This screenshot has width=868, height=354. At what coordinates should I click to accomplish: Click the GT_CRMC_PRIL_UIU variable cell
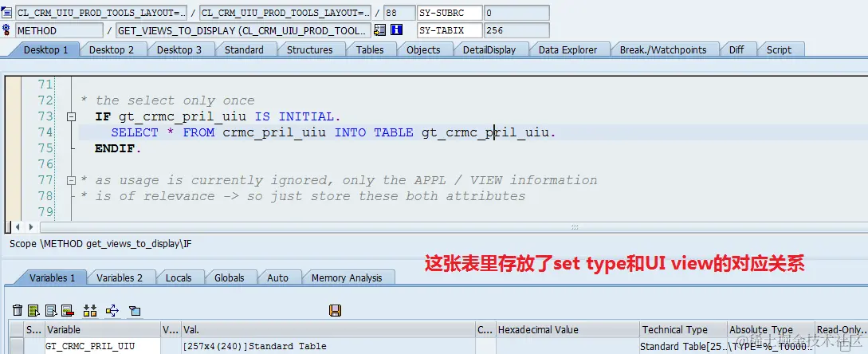click(102, 346)
